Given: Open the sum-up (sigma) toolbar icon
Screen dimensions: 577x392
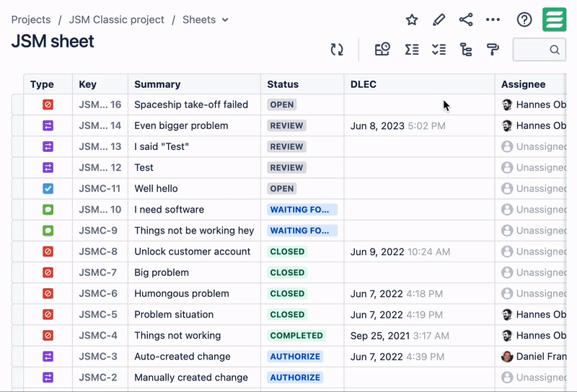Looking at the screenshot, I should [x=412, y=50].
